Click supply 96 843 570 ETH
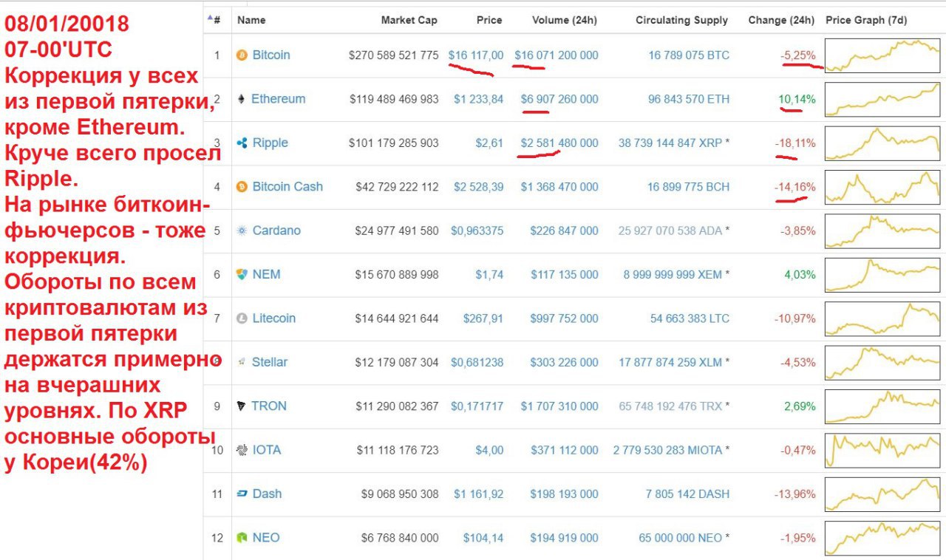946x560 pixels. [x=689, y=99]
